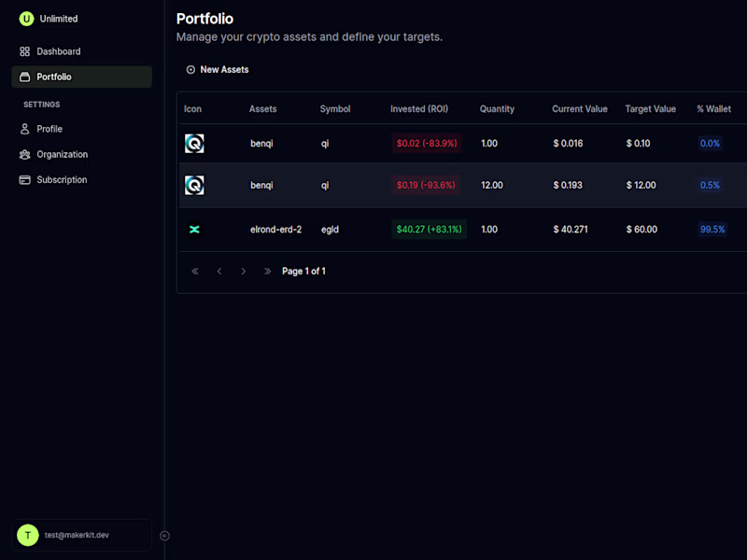This screenshot has width=747, height=560.
Task: Go to the previous table page
Action: click(219, 272)
